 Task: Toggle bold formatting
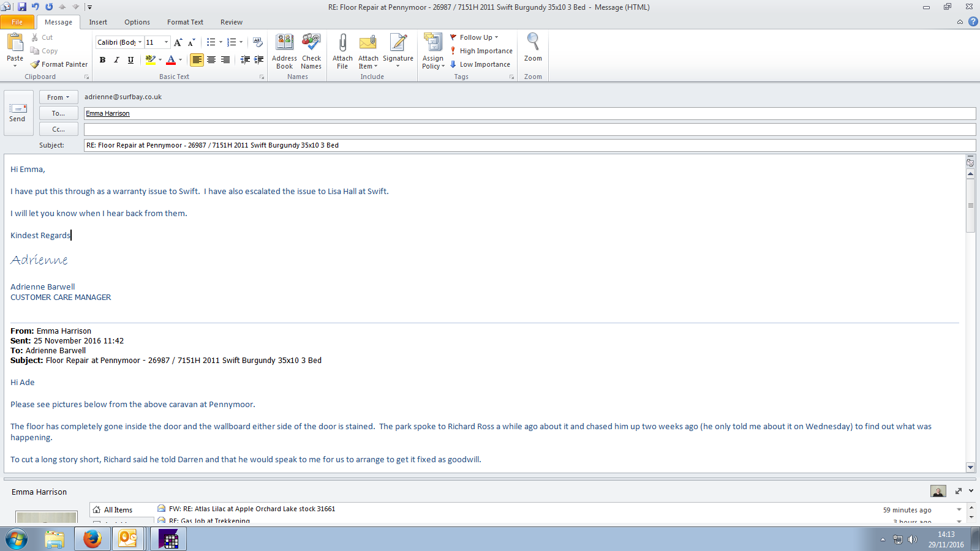click(x=102, y=60)
